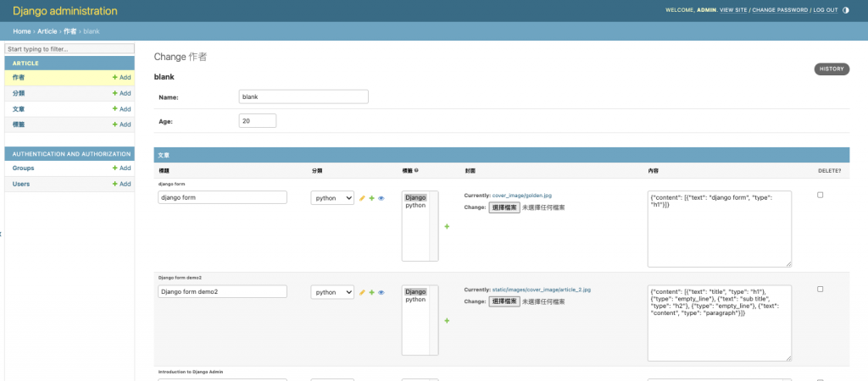The width and height of the screenshot is (868, 381).
Task: Select Django in the Django form demo2 tag list
Action: pyautogui.click(x=415, y=291)
